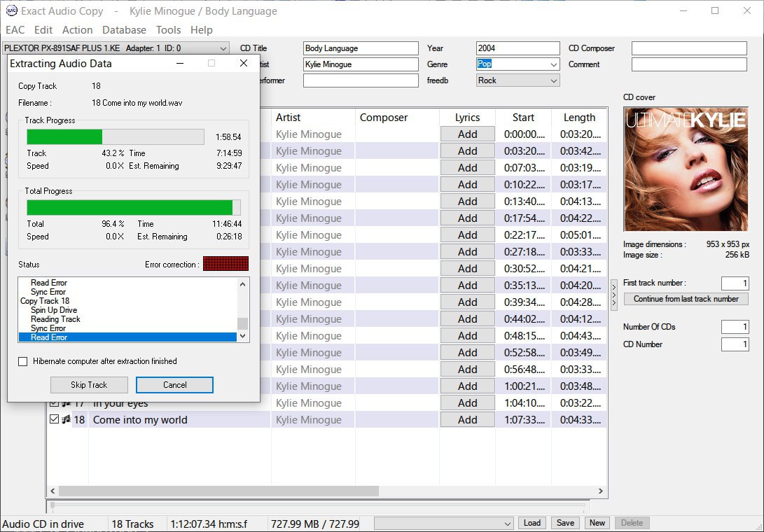Click the 1:12:07.34 h:m:s.f status entry
The image size is (764, 532).
(209, 524)
